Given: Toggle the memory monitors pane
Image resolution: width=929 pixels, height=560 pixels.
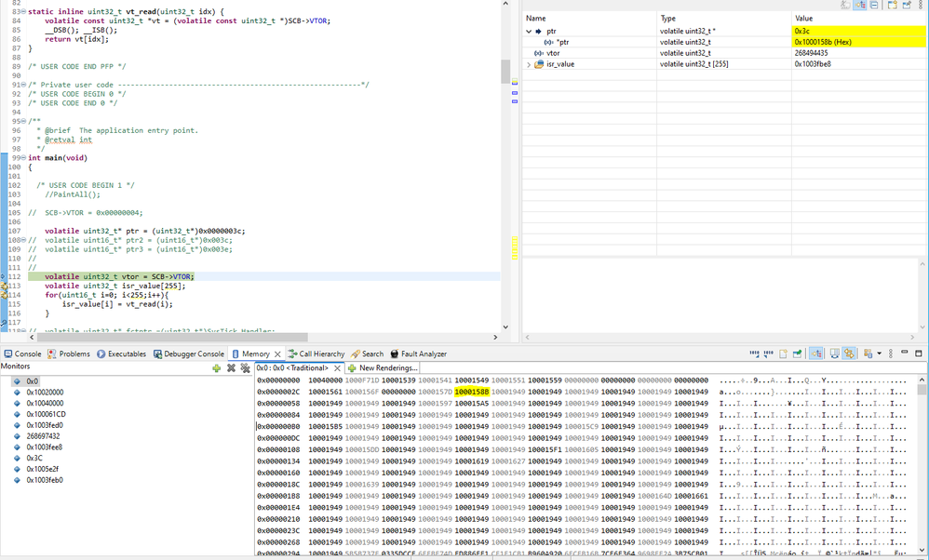Looking at the screenshot, I should point(816,354).
